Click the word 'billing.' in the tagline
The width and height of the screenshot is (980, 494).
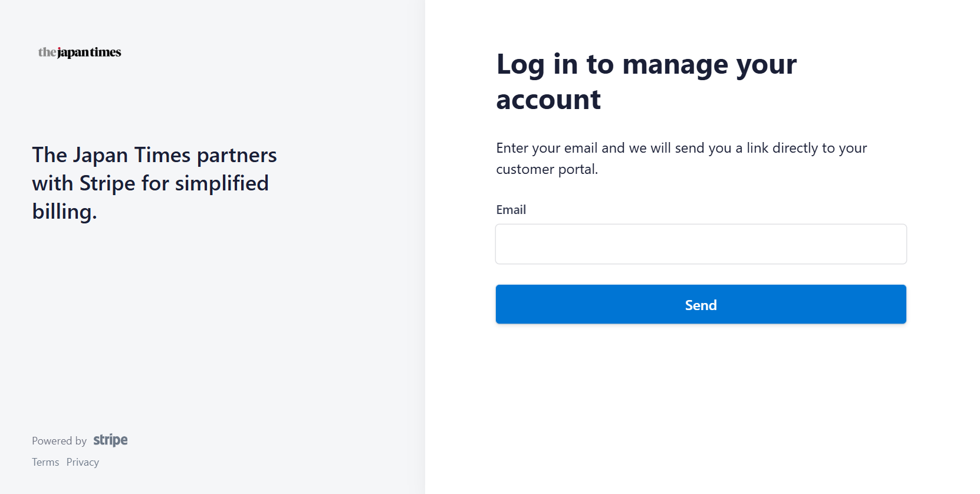64,212
